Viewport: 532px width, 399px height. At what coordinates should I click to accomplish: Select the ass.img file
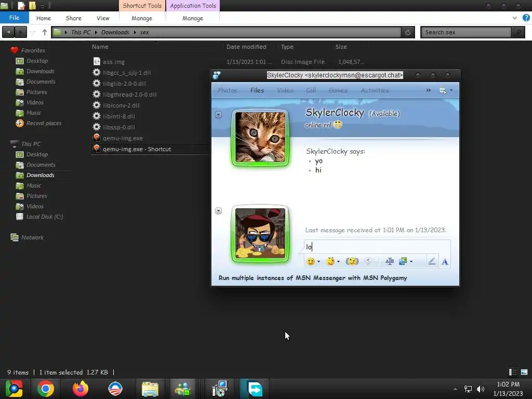click(x=114, y=62)
